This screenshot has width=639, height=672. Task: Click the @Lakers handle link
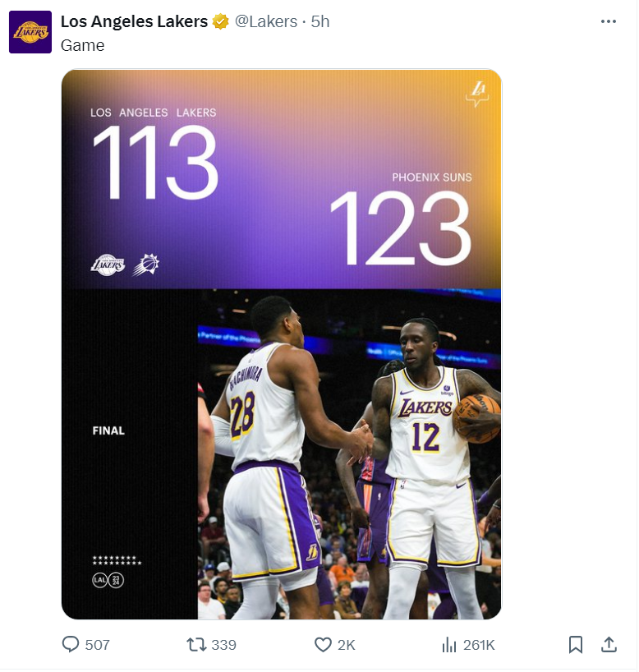(266, 21)
